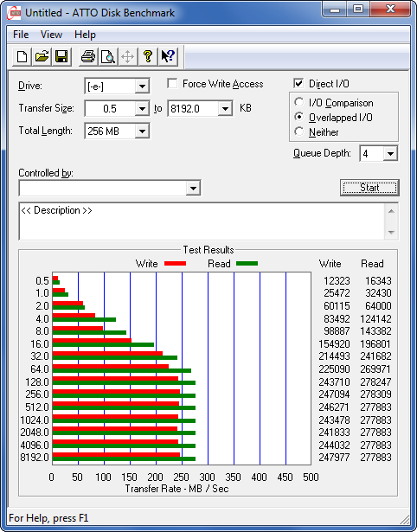
Task: Open About with yellow question mark icon
Action: coord(148,57)
